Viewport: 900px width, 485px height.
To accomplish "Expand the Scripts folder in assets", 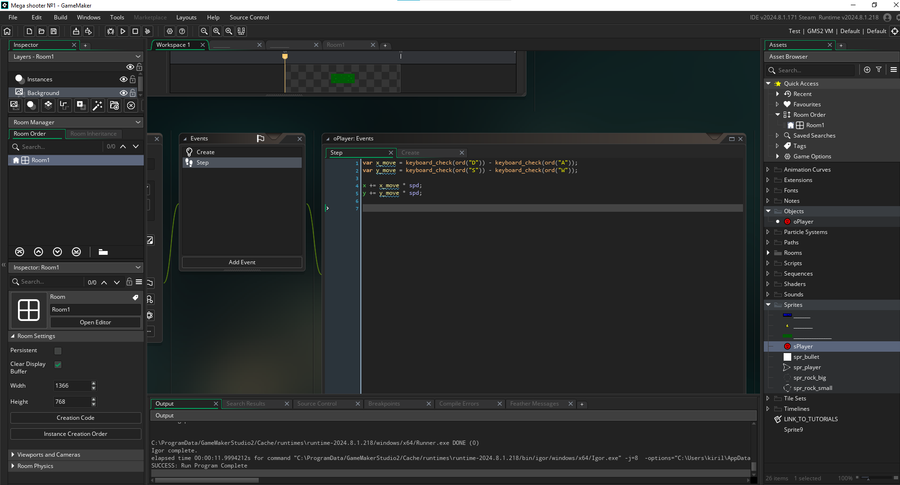I will pyautogui.click(x=768, y=263).
